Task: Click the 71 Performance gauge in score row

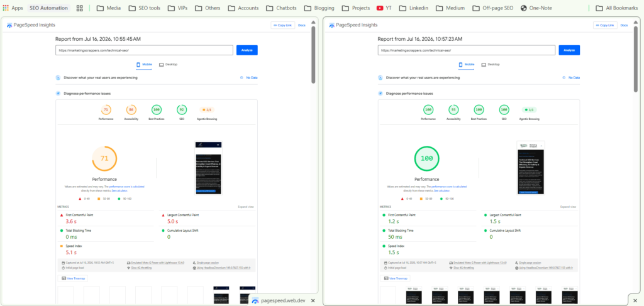Action: pos(106,110)
